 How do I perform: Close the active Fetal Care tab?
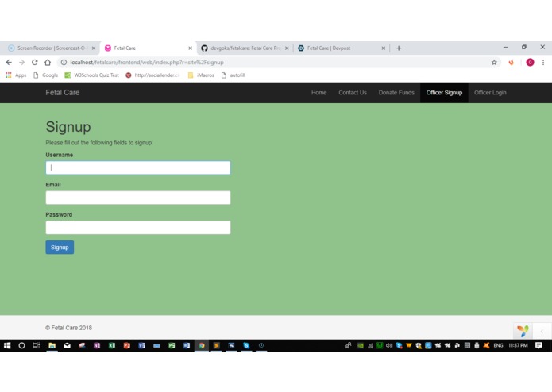[190, 48]
